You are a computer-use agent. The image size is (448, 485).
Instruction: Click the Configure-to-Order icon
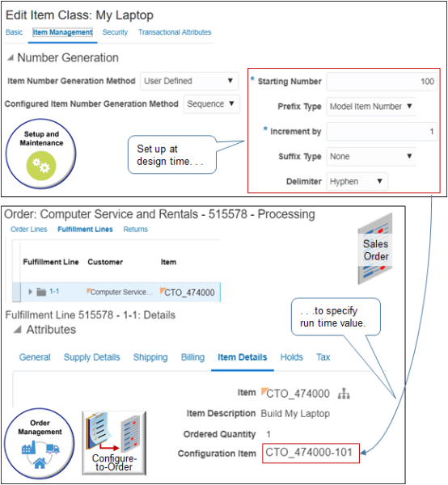[114, 443]
